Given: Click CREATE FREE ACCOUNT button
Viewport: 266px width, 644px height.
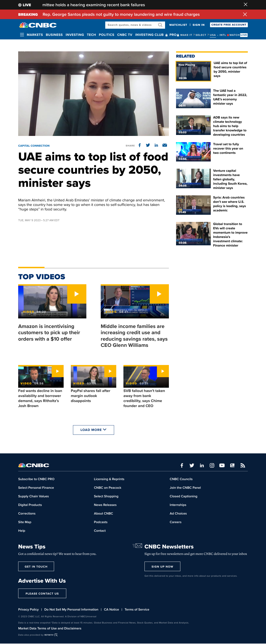Looking at the screenshot, I should click(x=229, y=25).
